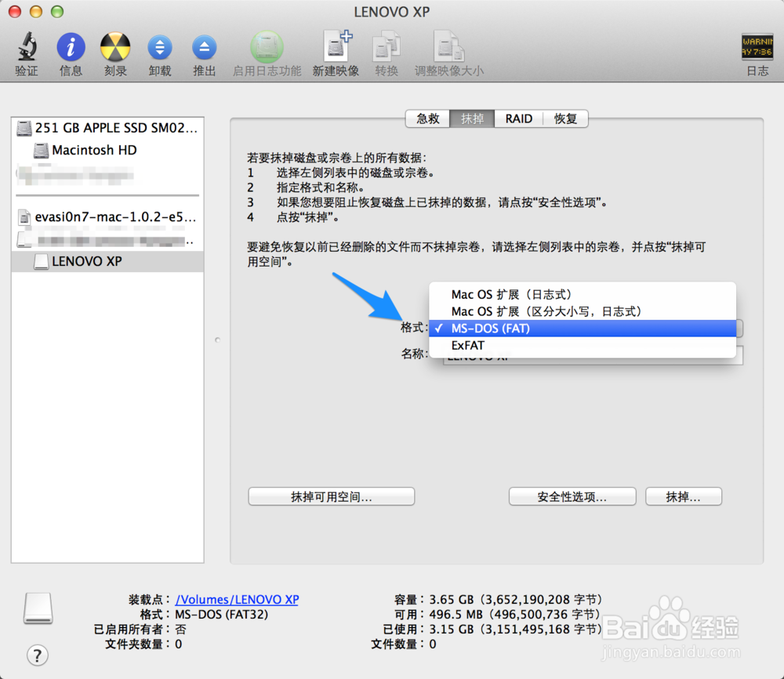Image resolution: width=784 pixels, height=679 pixels.
Task: Select the LENOVO XP volume in sidebar
Action: [x=107, y=262]
